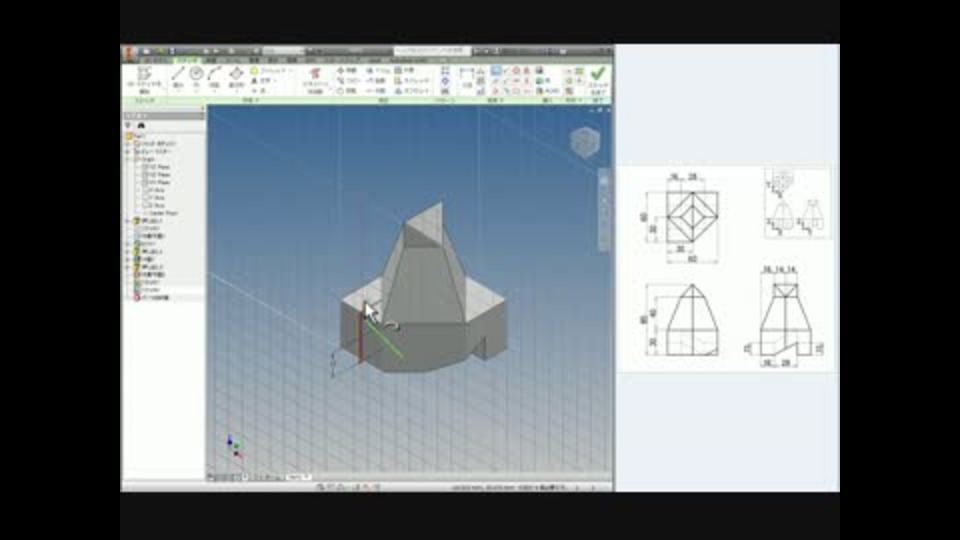Screen dimensions: 960x540
Task: Select Z Axis in the browser tree
Action: point(154,205)
